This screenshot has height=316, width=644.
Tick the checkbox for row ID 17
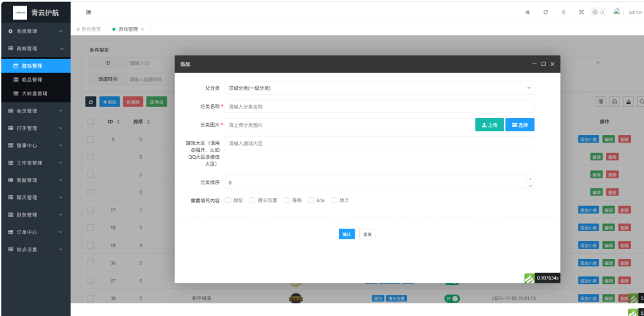point(91,210)
